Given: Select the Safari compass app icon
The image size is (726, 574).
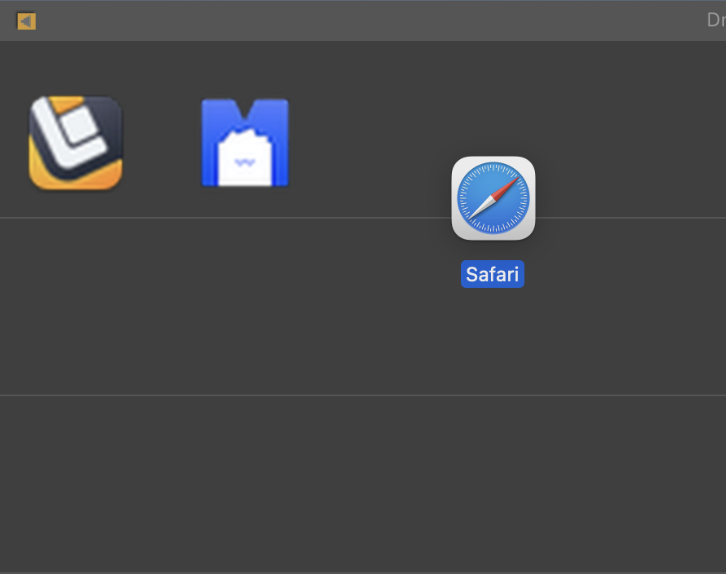Looking at the screenshot, I should pos(493,198).
